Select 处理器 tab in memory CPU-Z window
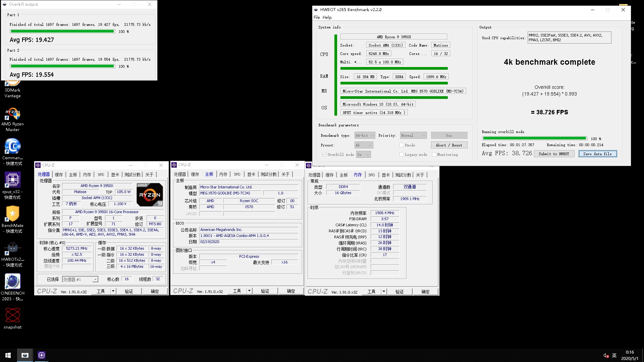Screen dimensions: 644x362 tap(314, 175)
